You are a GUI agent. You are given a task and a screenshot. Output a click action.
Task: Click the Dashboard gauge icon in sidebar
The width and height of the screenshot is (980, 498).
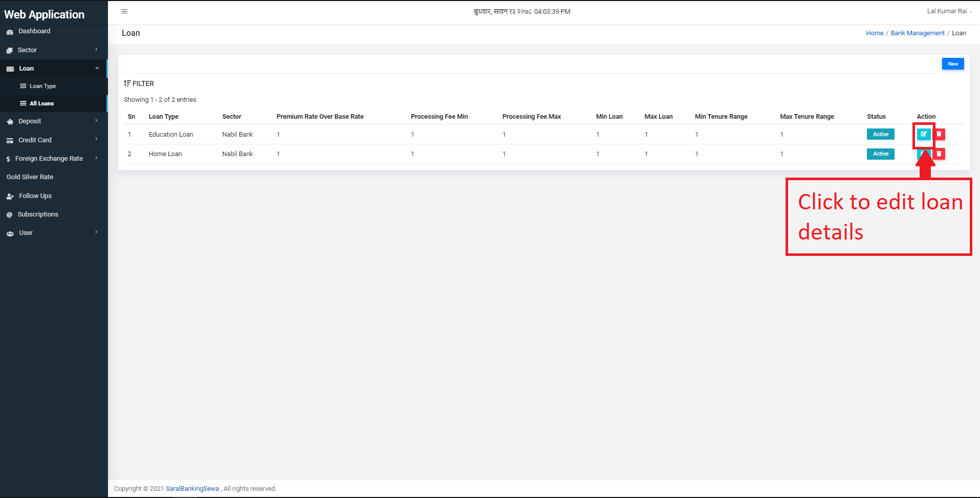(10, 32)
